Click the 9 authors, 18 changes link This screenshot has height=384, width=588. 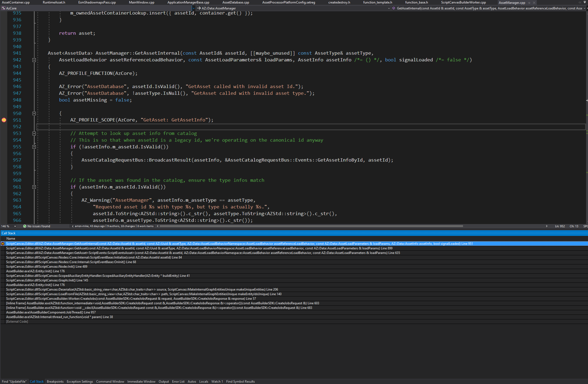pyautogui.click(x=121, y=226)
